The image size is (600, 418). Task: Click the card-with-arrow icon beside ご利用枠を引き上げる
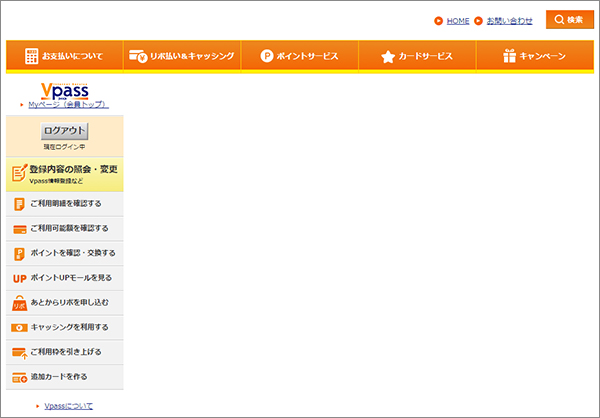point(20,353)
